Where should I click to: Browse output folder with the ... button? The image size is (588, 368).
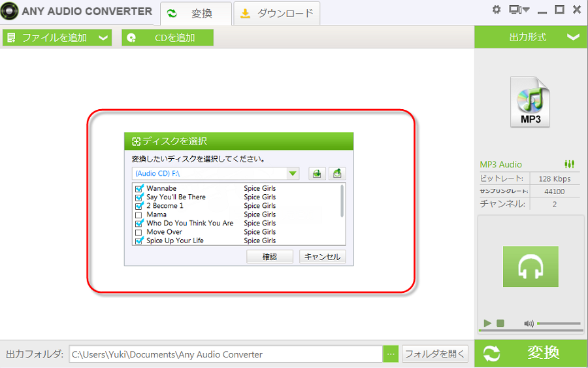click(391, 354)
